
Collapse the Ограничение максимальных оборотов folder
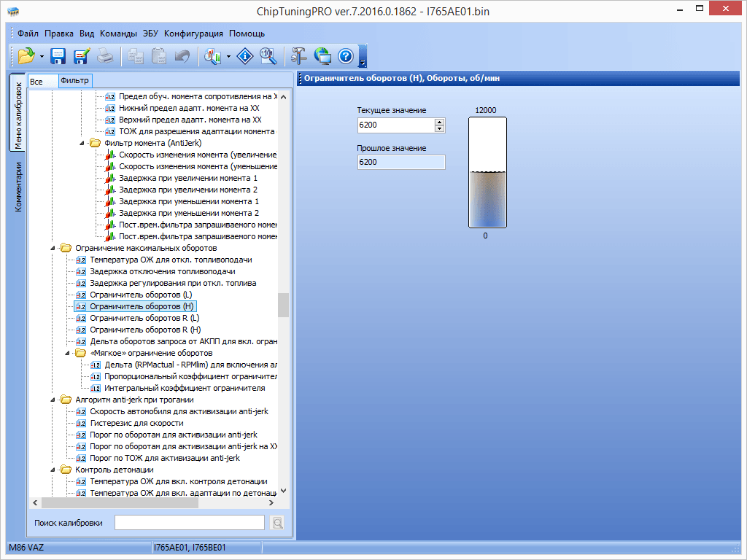(x=53, y=249)
